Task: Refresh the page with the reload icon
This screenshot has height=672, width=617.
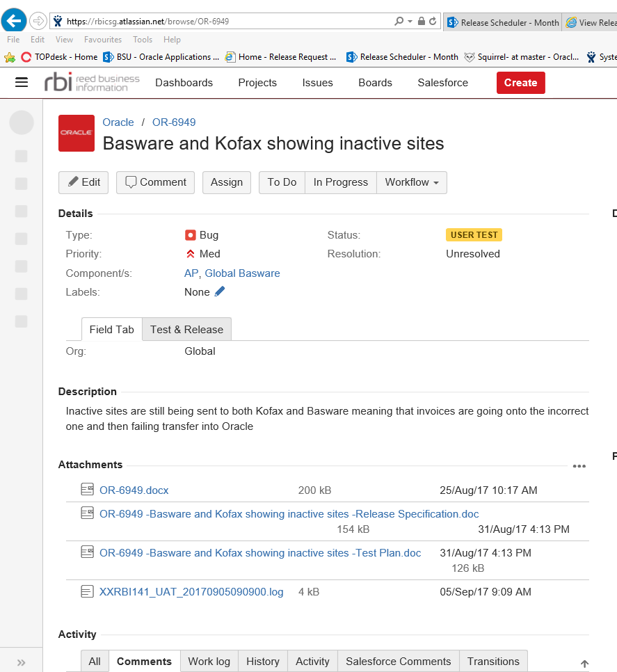Action: (x=433, y=21)
